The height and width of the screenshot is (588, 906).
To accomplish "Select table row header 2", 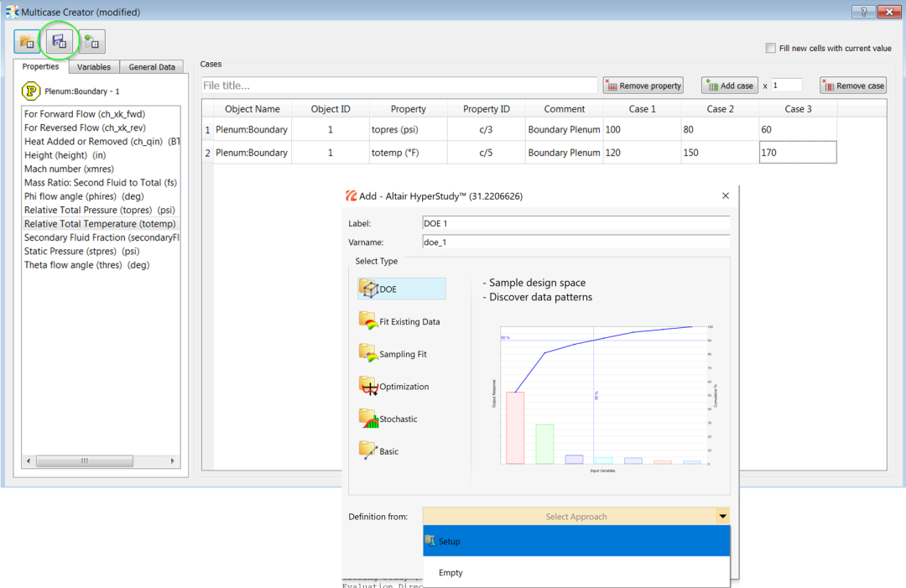I will [x=207, y=153].
